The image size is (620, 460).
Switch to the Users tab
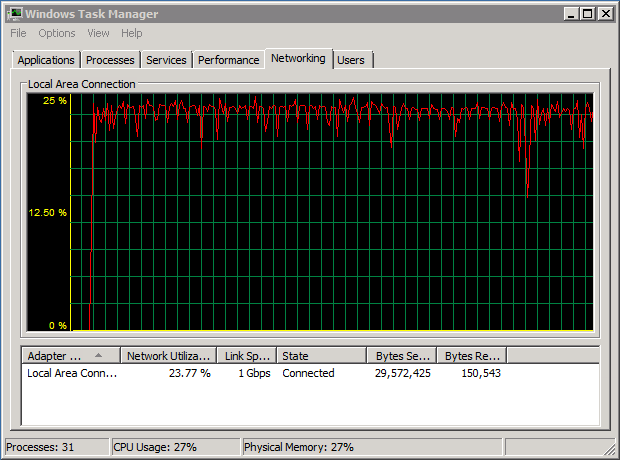pyautogui.click(x=351, y=60)
